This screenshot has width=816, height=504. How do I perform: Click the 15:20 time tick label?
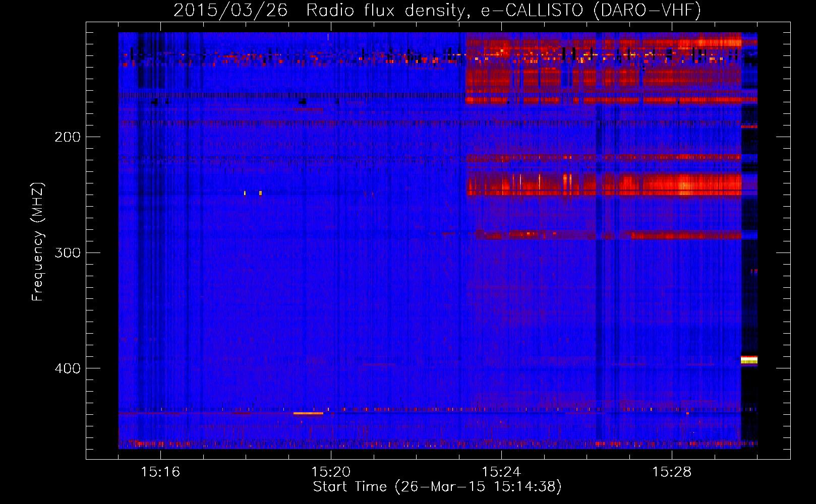click(x=331, y=472)
